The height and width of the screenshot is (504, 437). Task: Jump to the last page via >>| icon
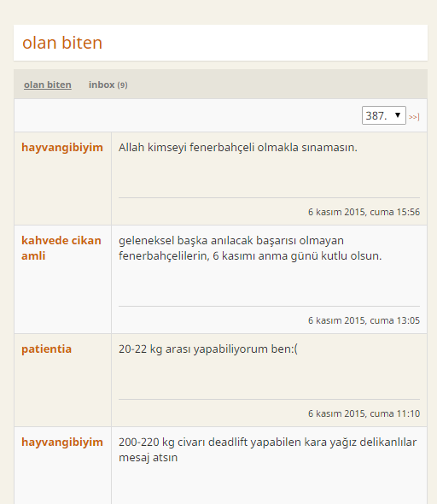pyautogui.click(x=414, y=116)
